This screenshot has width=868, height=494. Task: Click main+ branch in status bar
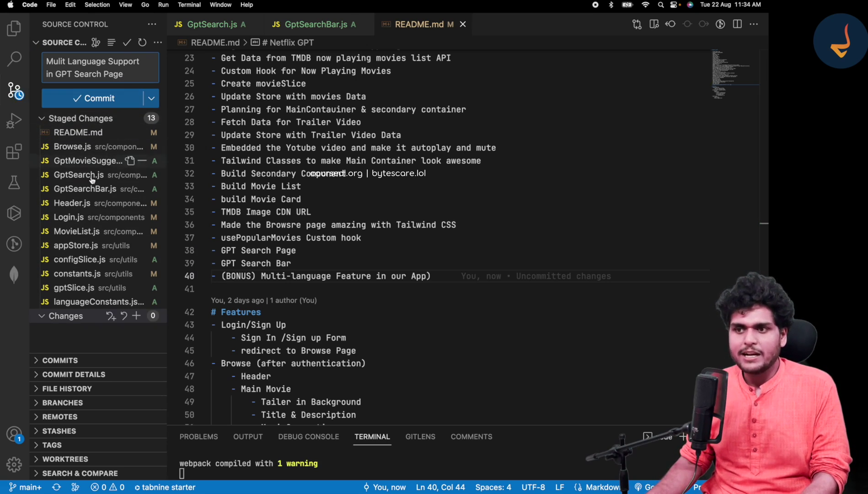coord(26,487)
